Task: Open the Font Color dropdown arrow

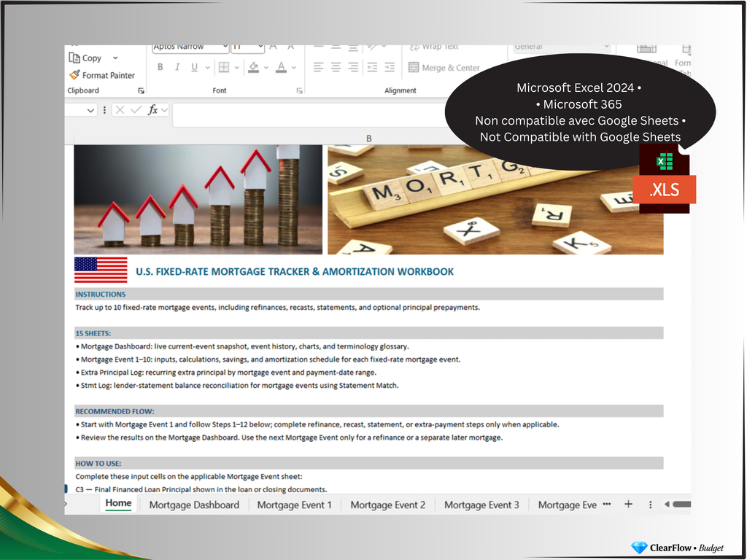Action: click(x=294, y=68)
